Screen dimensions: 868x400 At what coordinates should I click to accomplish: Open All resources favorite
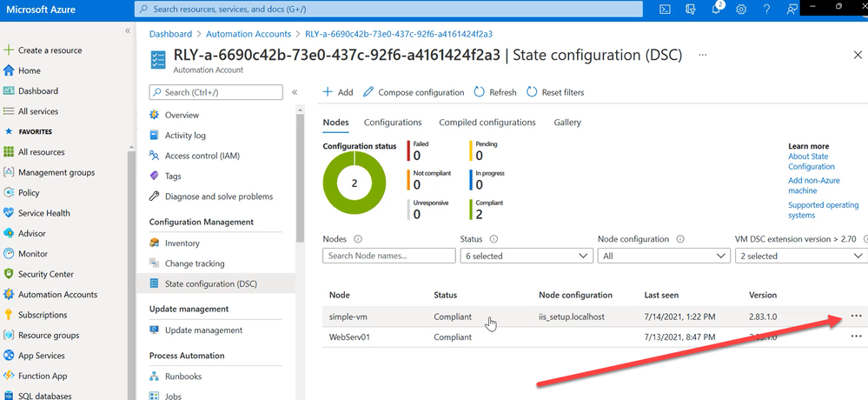41,152
